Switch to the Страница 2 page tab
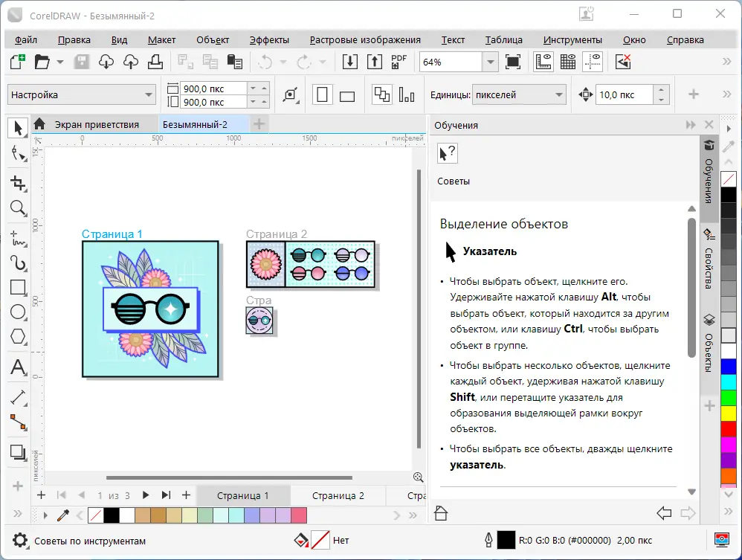 338,495
